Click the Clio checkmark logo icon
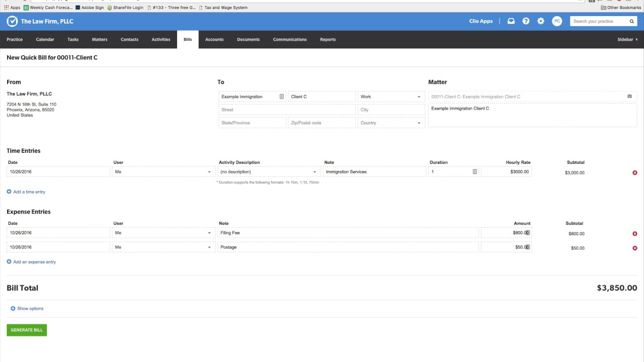Image resolution: width=644 pixels, height=362 pixels. 12,21
